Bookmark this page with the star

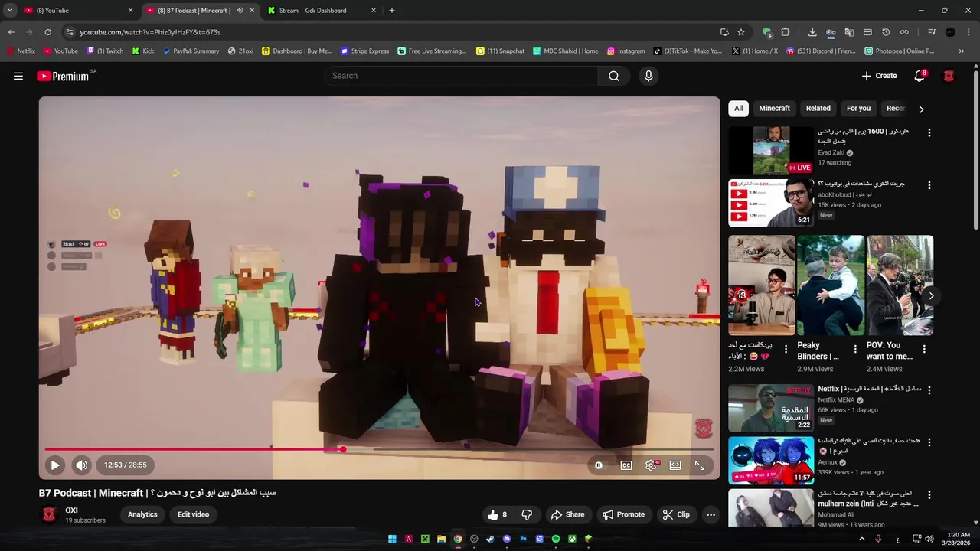point(741,32)
